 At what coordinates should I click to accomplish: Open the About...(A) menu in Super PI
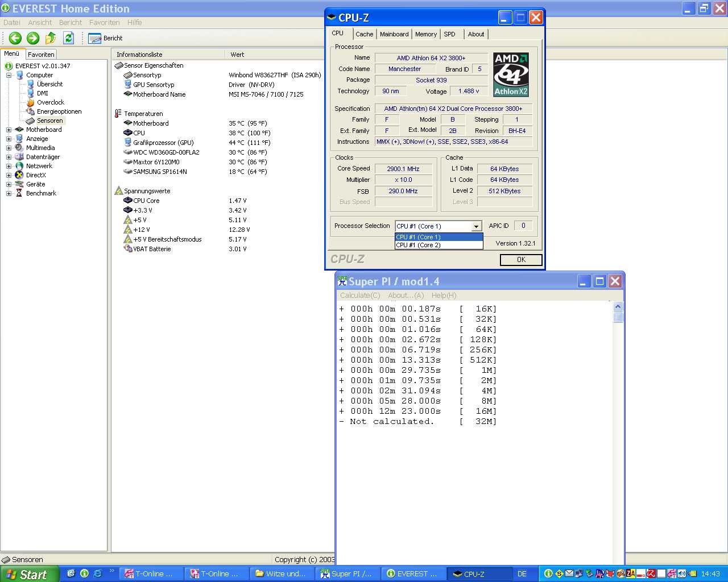(x=406, y=296)
